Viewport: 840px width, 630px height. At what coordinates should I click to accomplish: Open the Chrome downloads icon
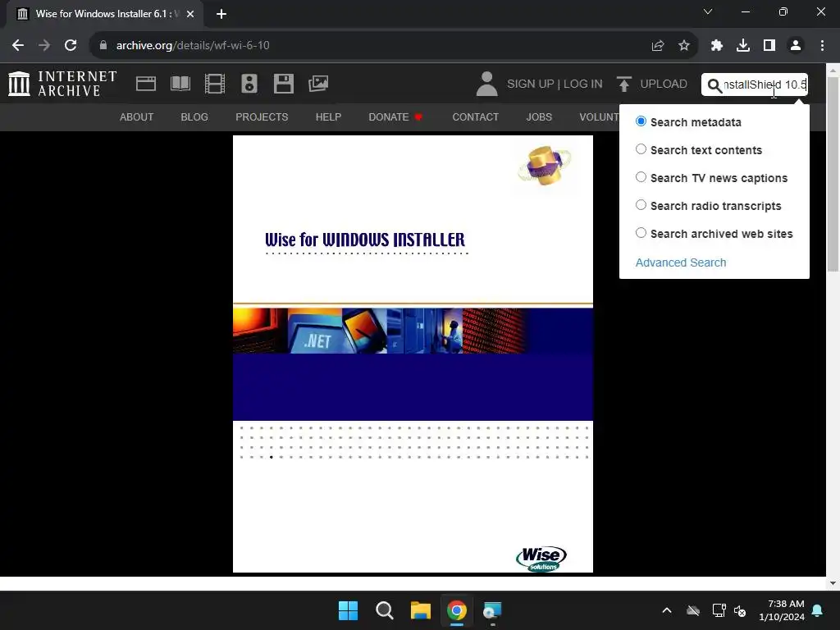tap(743, 46)
